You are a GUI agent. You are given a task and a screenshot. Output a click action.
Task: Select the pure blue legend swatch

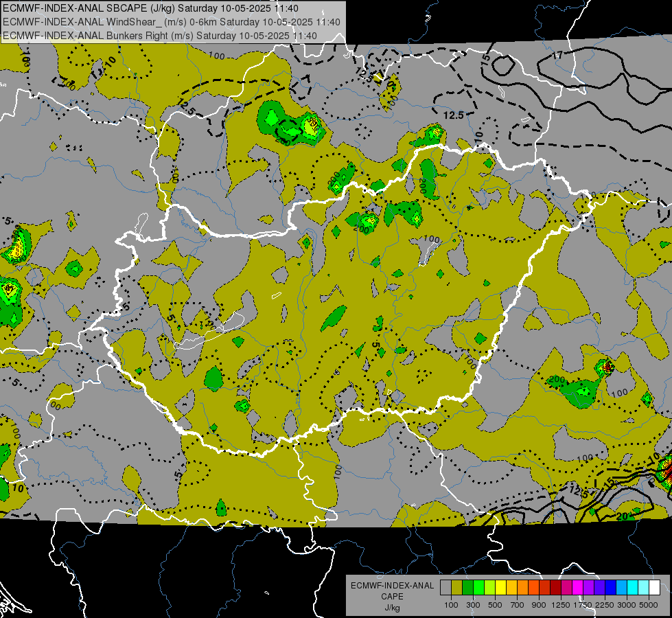point(611,587)
